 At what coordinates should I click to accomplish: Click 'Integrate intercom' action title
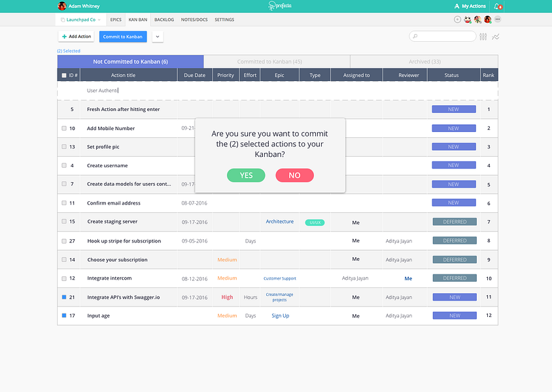pyautogui.click(x=109, y=278)
